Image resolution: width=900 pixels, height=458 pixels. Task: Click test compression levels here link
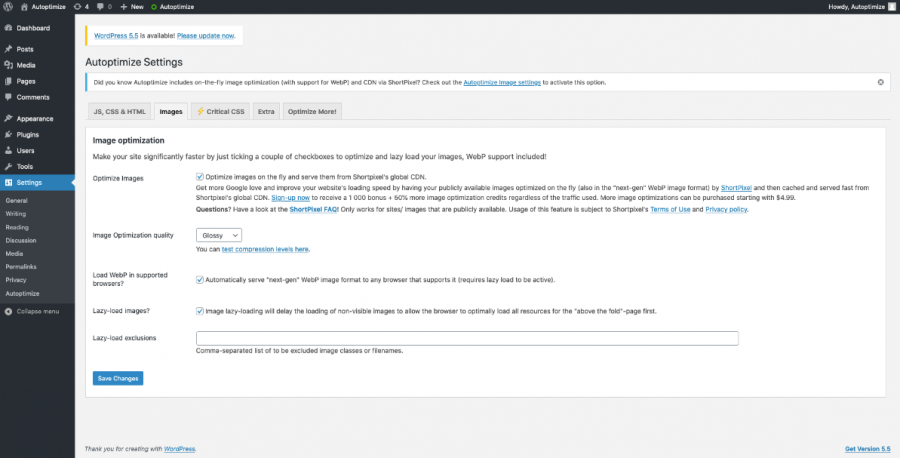(x=265, y=249)
